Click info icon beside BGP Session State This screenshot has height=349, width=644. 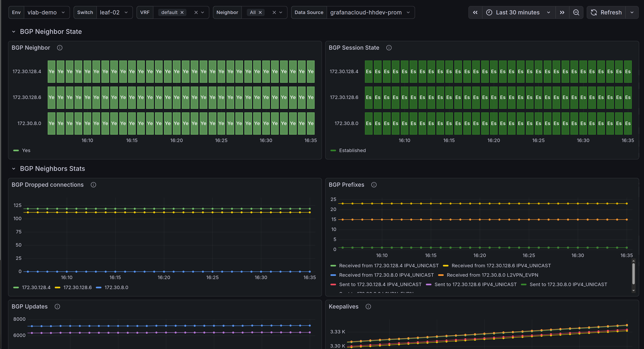(389, 48)
